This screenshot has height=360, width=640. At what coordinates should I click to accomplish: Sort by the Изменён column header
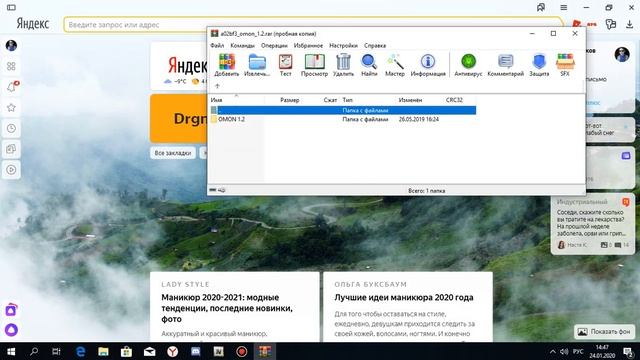click(x=411, y=100)
